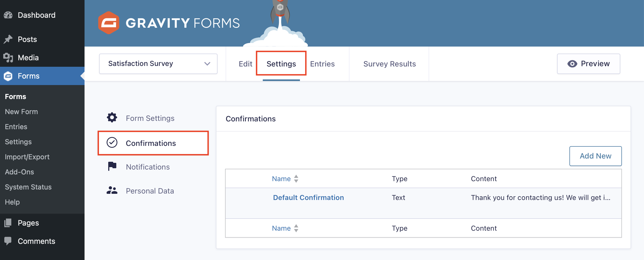Click sort arrows beside top Name header
The image size is (644, 260).
(x=296, y=179)
